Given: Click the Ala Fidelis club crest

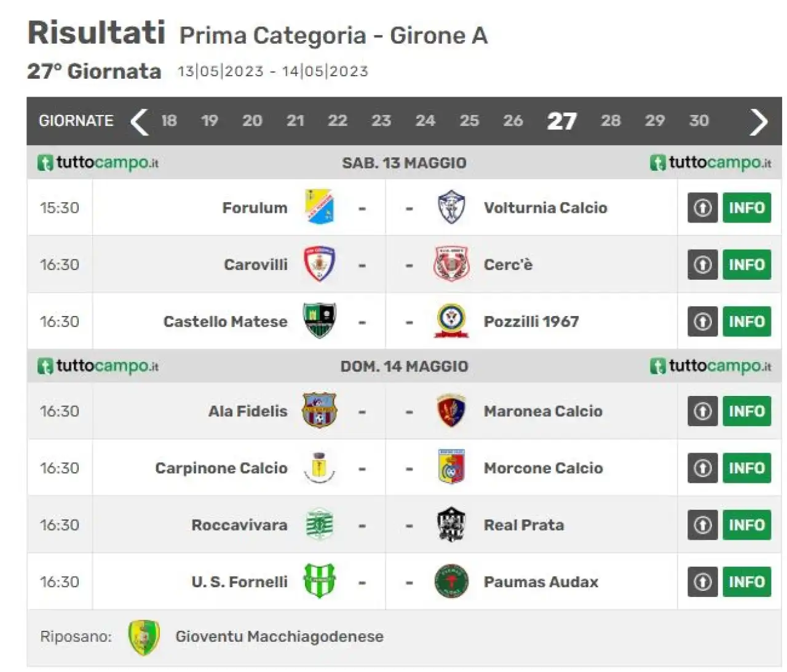Looking at the screenshot, I should [319, 410].
